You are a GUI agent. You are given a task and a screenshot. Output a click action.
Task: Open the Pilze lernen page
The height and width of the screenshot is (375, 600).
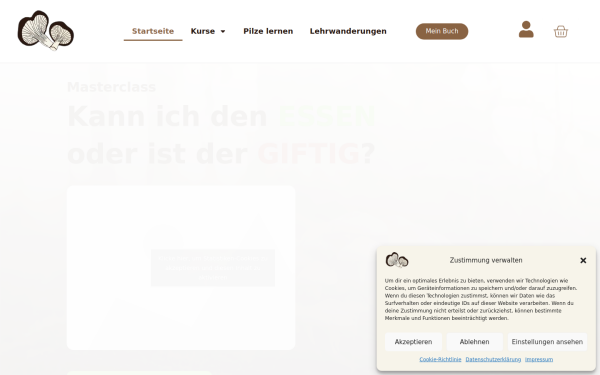pyautogui.click(x=268, y=31)
